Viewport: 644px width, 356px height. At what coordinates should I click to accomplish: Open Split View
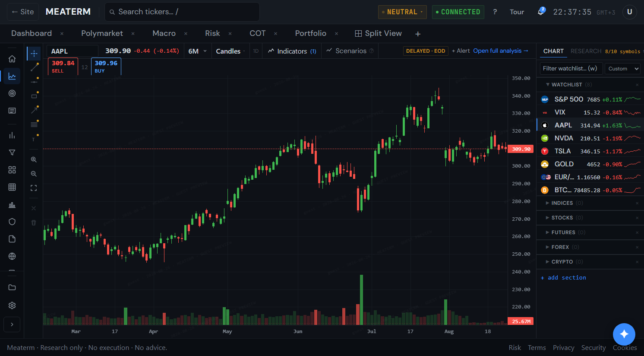[x=378, y=33]
